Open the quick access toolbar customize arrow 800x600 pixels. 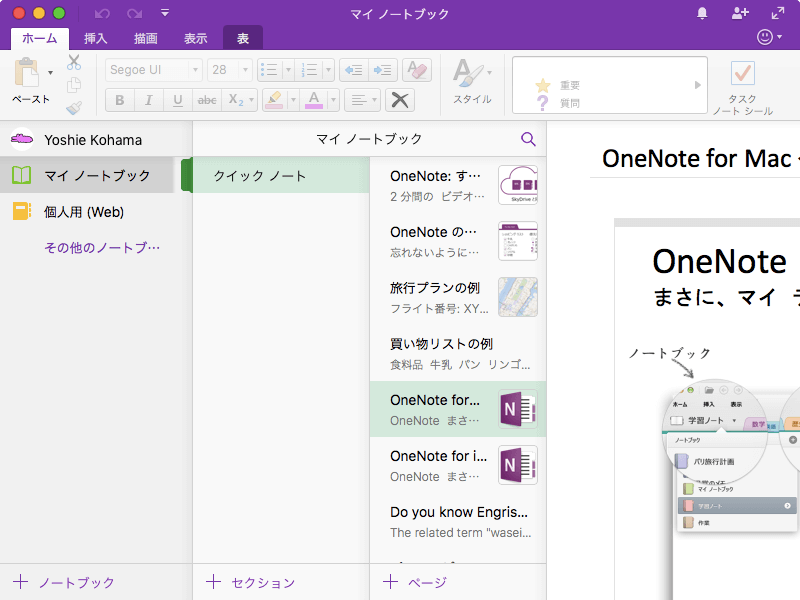165,13
